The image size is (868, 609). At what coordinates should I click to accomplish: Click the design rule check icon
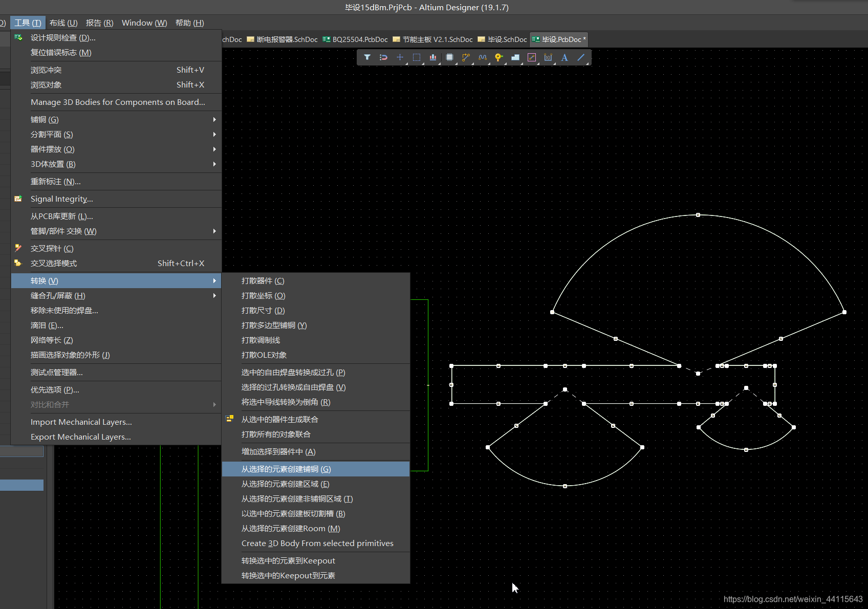point(18,37)
